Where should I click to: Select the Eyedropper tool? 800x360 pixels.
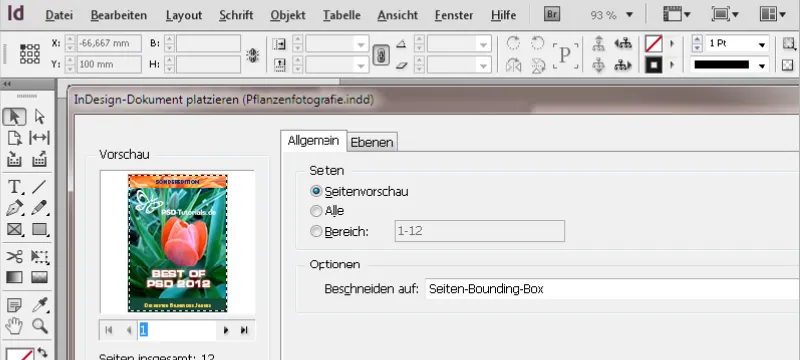[39, 305]
